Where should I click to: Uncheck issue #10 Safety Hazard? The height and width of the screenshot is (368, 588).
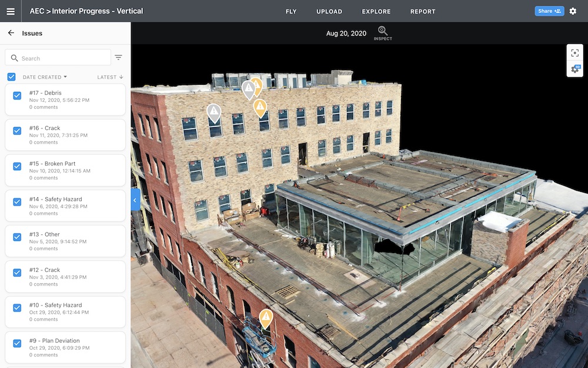click(17, 308)
